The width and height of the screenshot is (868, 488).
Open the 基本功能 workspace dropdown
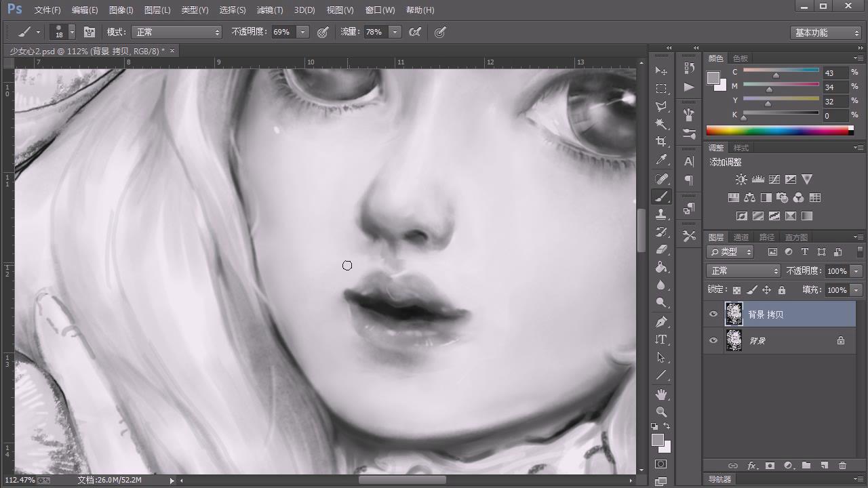(x=826, y=33)
